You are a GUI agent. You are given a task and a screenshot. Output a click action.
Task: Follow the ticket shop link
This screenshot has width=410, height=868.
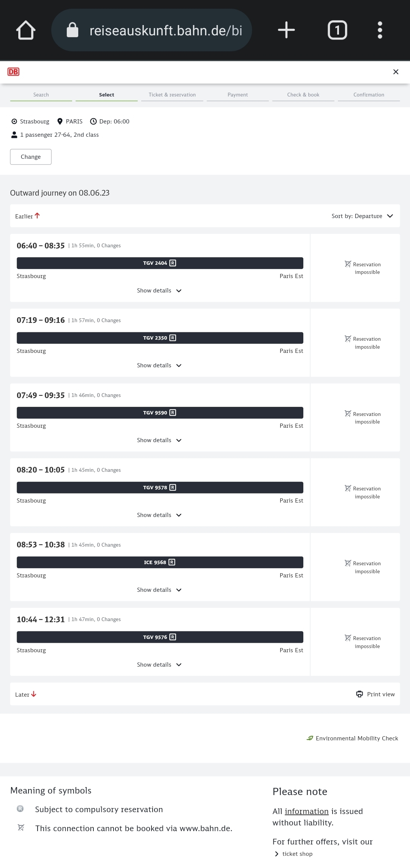click(x=297, y=854)
